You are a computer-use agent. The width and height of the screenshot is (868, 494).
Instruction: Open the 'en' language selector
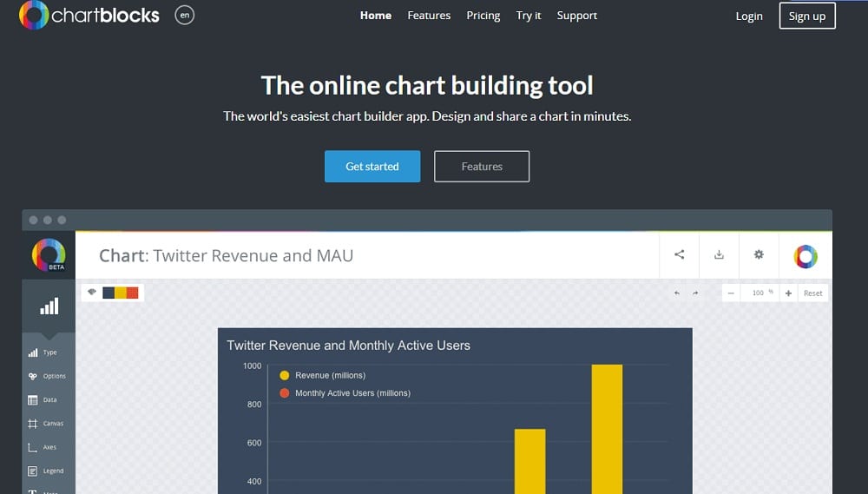(184, 15)
